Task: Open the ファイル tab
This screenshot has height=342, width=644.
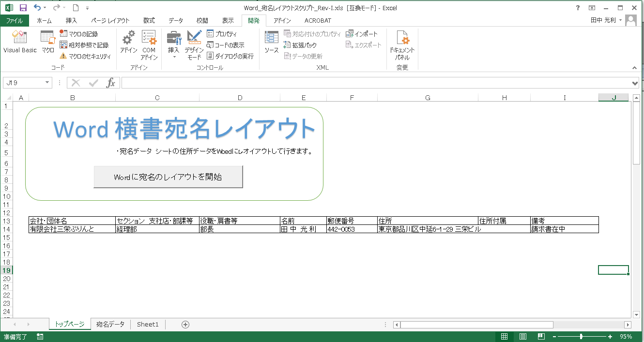Action: (x=14, y=21)
